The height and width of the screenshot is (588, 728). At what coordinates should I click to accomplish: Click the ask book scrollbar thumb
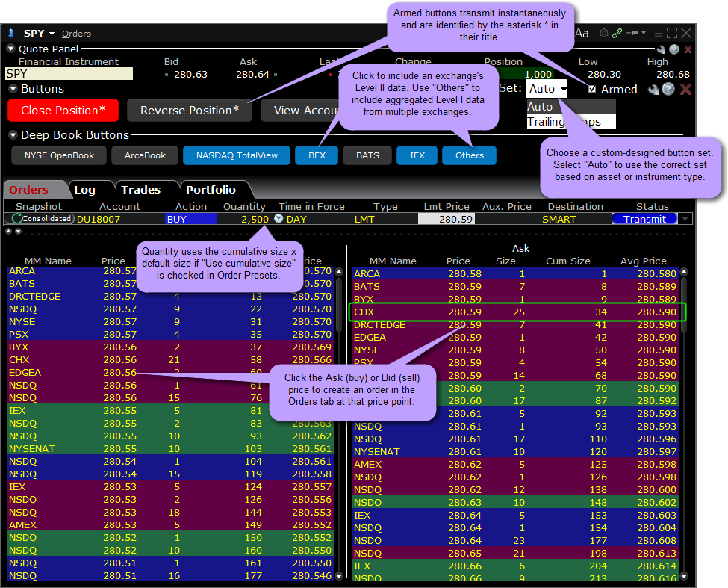pos(684,304)
